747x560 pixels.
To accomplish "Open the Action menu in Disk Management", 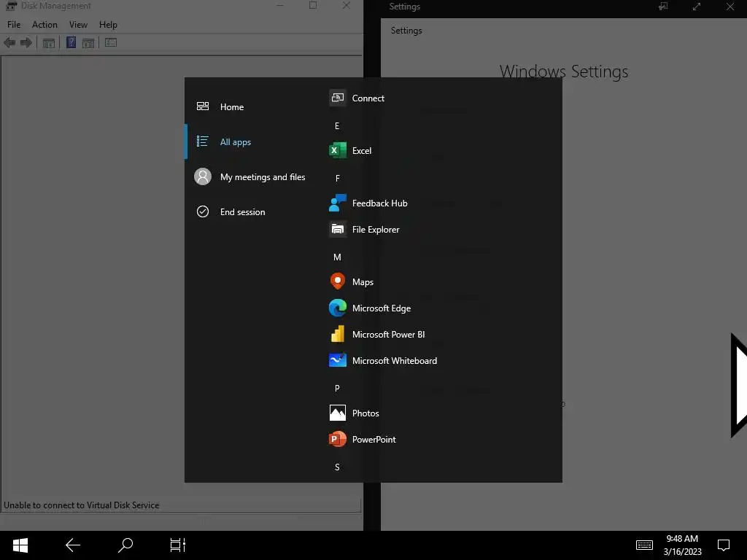I will click(x=44, y=24).
